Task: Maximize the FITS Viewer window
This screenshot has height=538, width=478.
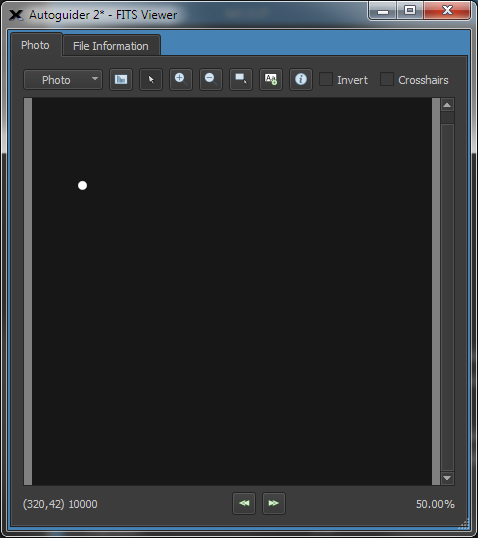Action: tap(410, 11)
